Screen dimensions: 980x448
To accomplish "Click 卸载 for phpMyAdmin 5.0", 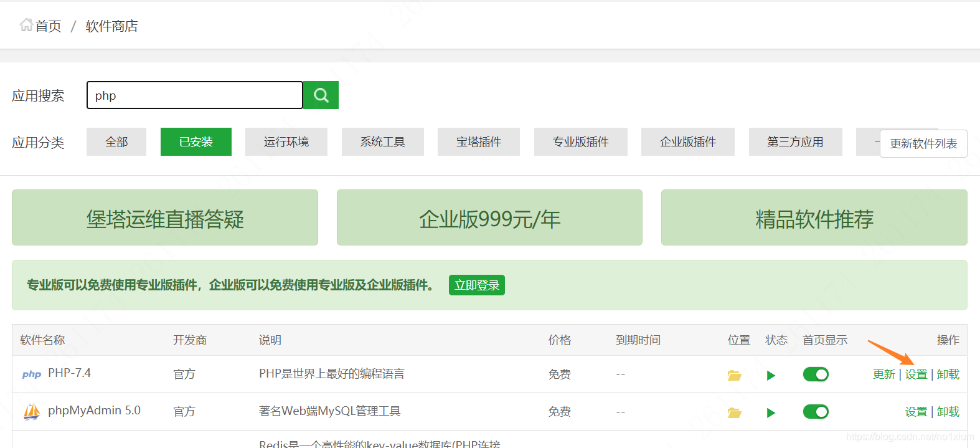I will click(x=948, y=412).
